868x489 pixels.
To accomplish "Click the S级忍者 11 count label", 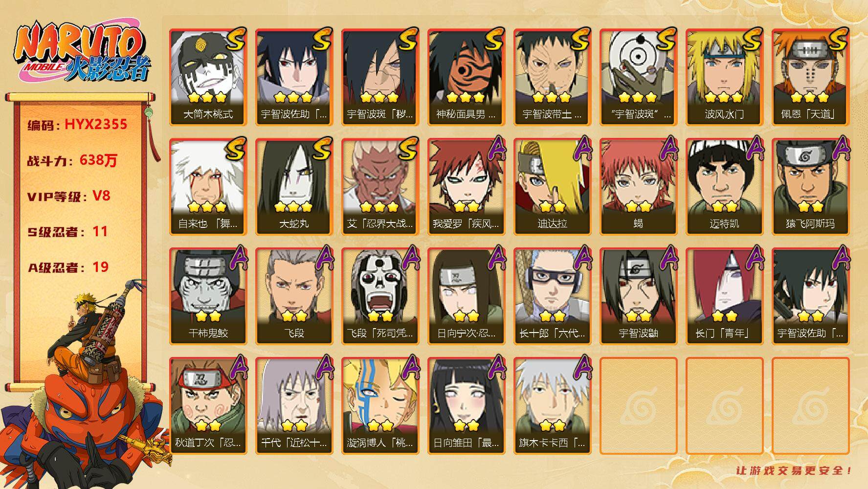I will [x=67, y=232].
